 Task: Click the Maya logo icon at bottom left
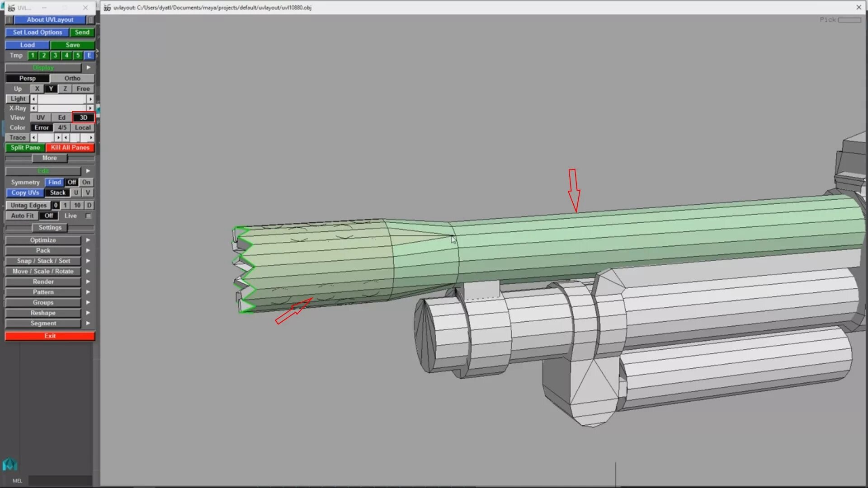pos(10,465)
